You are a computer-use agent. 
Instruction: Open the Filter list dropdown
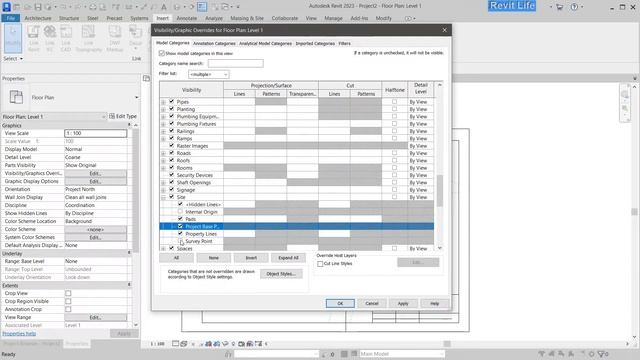pyautogui.click(x=208, y=74)
